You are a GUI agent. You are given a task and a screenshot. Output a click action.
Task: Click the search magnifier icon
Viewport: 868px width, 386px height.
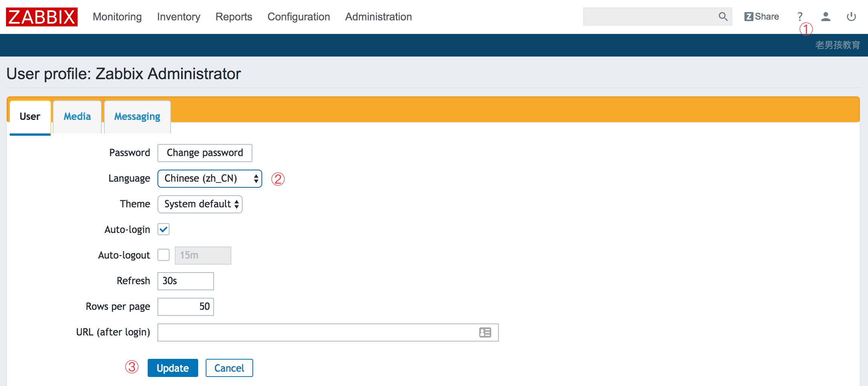coord(723,17)
